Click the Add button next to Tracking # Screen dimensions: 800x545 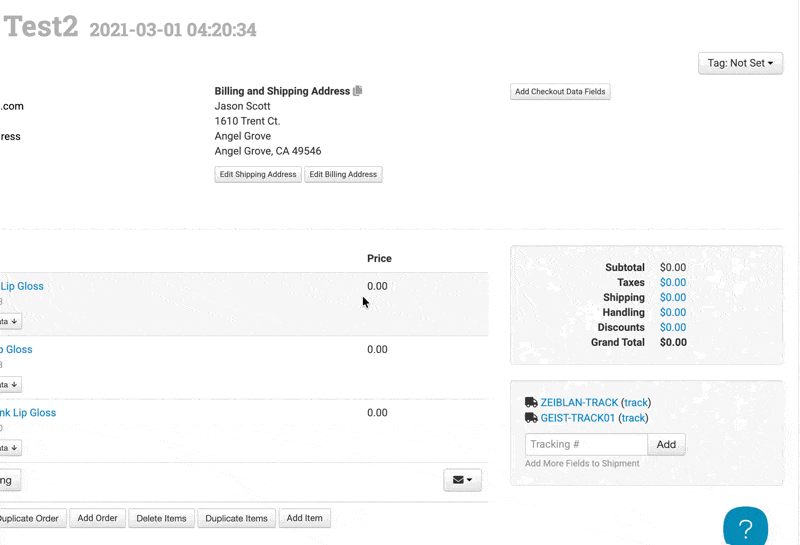[666, 444]
